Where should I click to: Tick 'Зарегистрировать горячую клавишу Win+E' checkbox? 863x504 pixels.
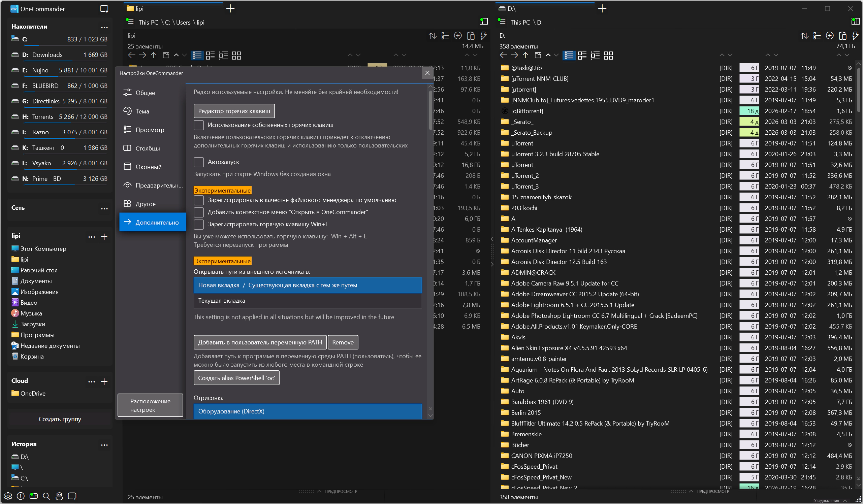pyautogui.click(x=199, y=224)
